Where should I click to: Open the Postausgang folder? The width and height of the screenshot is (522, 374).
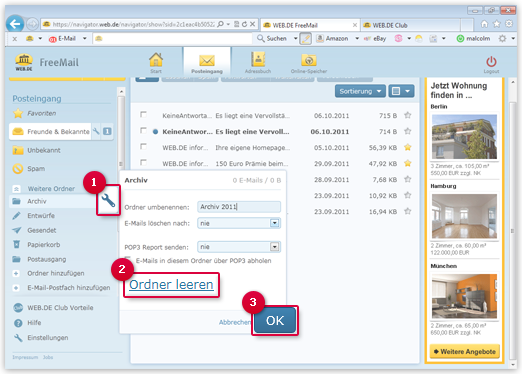(39, 259)
